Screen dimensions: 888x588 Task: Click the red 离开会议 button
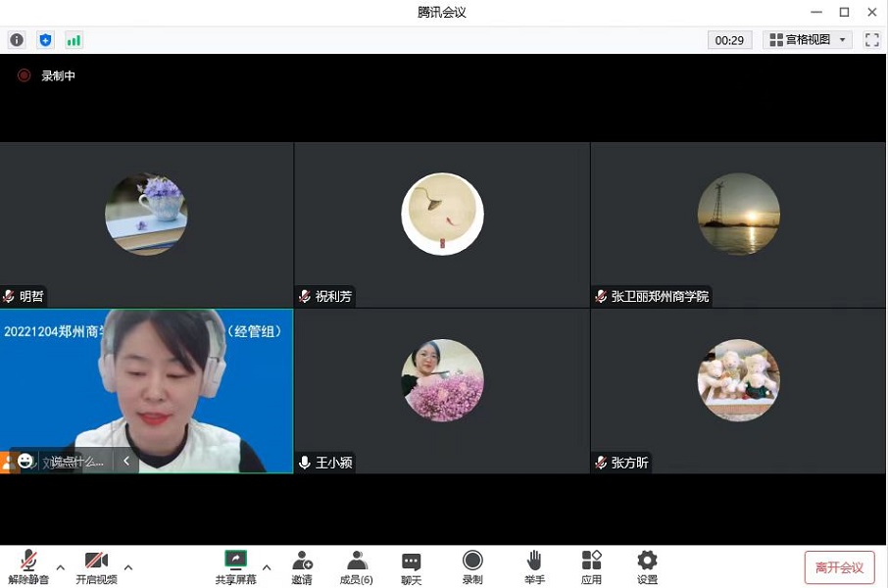click(x=839, y=567)
